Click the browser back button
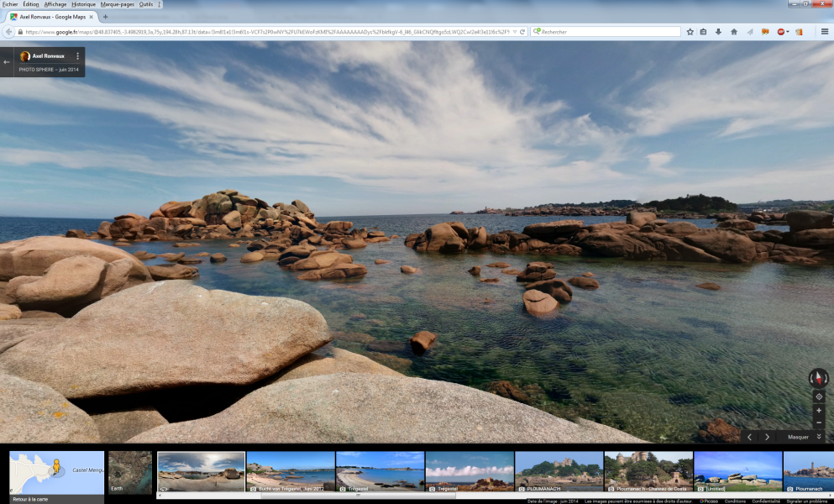The image size is (834, 504). 8,32
